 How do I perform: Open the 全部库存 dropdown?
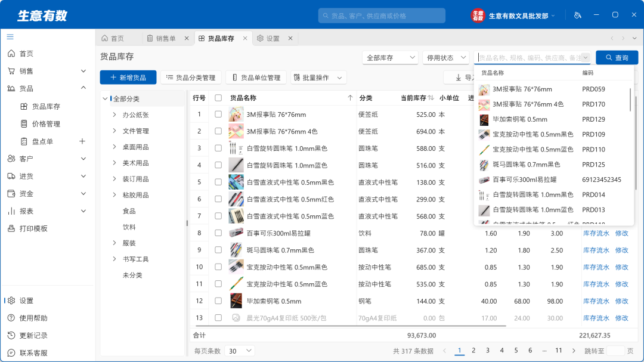click(390, 57)
